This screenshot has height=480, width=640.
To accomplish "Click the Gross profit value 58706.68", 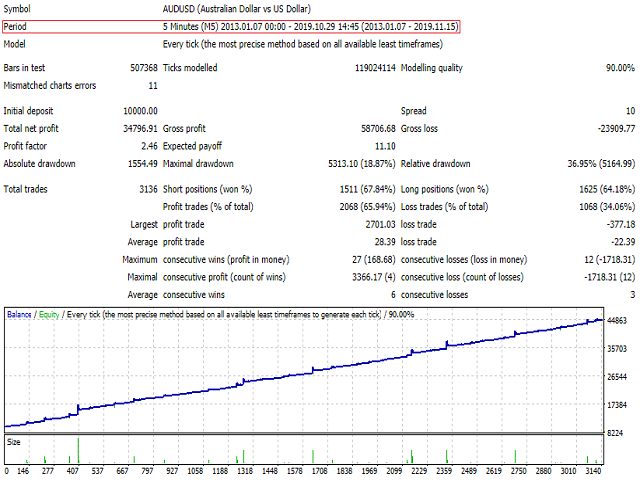I will (378, 129).
